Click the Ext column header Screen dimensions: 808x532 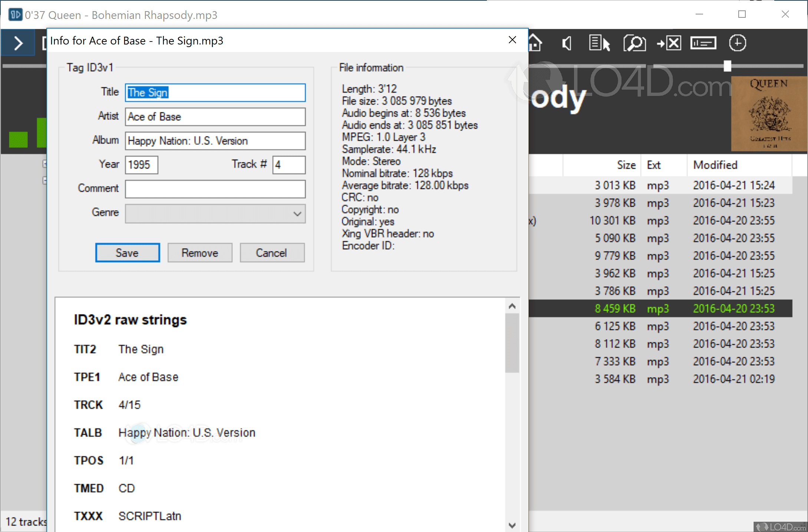[x=654, y=165]
